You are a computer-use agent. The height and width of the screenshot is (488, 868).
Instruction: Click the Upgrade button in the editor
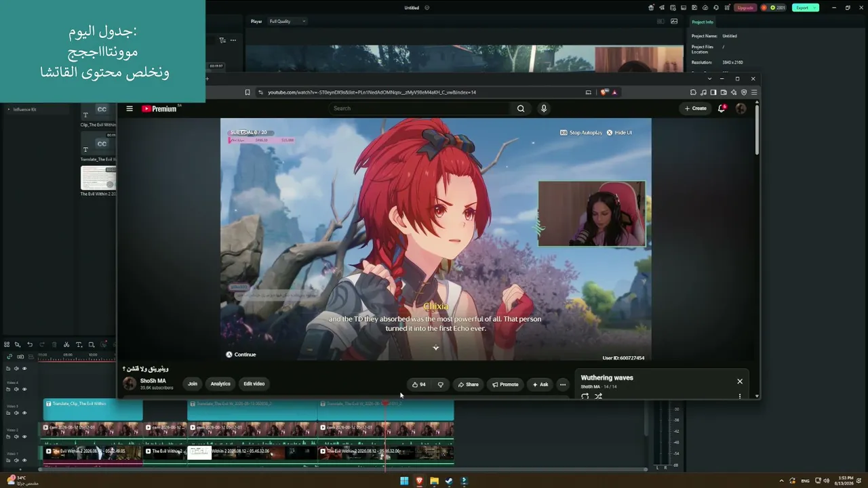(x=745, y=7)
